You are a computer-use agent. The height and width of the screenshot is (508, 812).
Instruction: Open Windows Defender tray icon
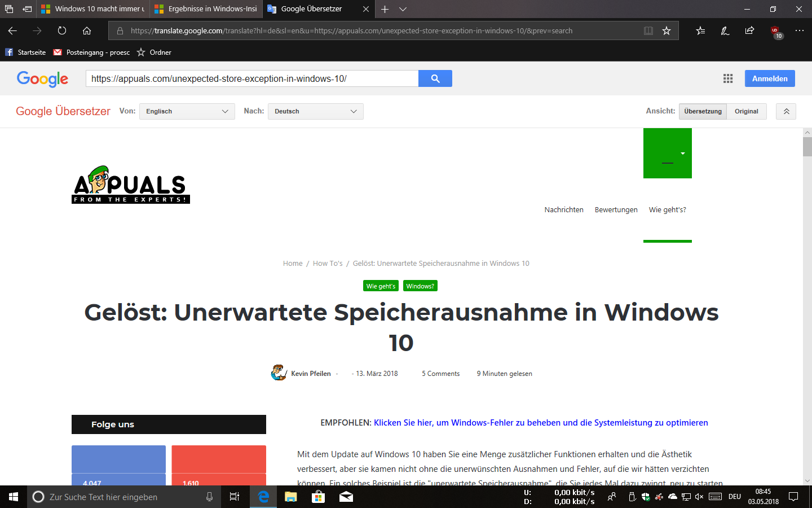646,497
